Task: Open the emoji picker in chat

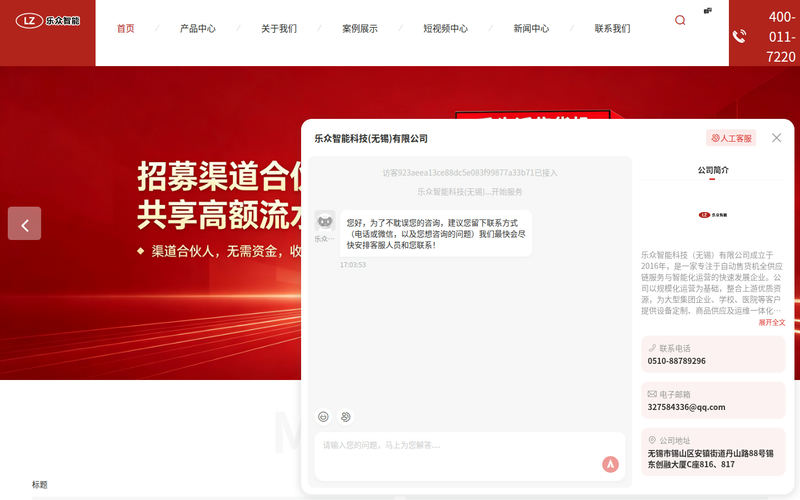Action: coord(323,417)
